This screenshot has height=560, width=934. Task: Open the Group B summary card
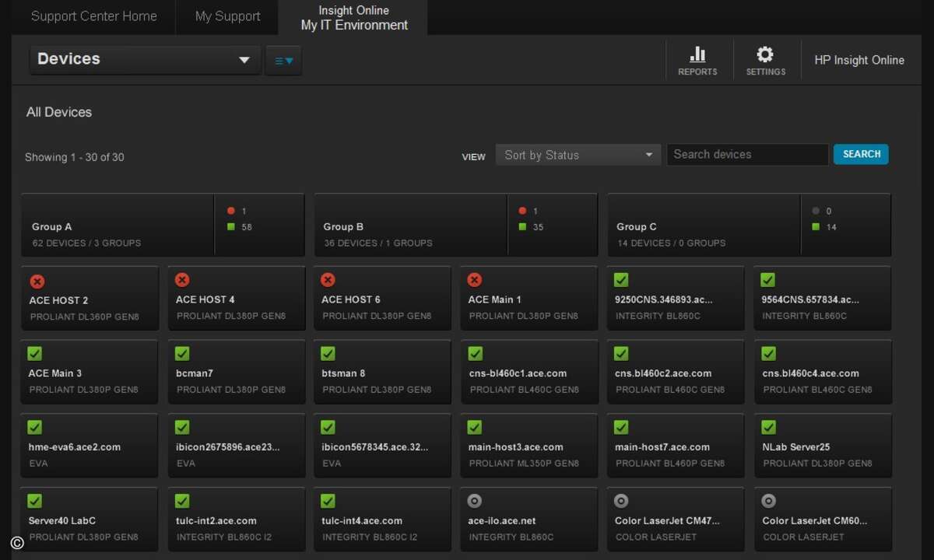pos(455,226)
